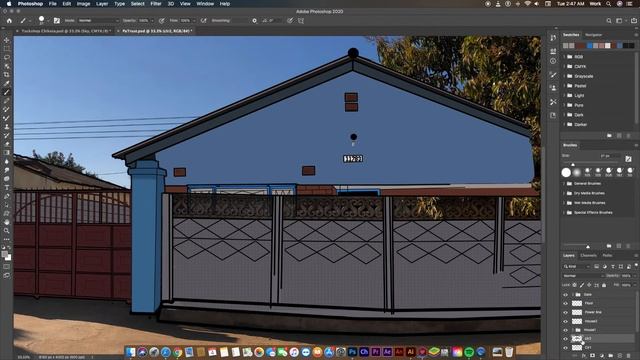Open the brush Mode dropdown
This screenshot has width=640, height=360.
coord(98,20)
